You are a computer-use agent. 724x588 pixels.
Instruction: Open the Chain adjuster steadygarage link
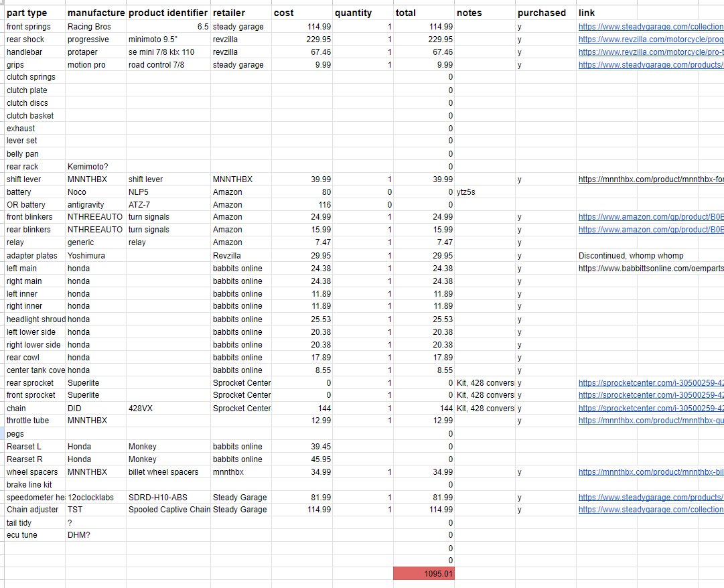tap(651, 510)
